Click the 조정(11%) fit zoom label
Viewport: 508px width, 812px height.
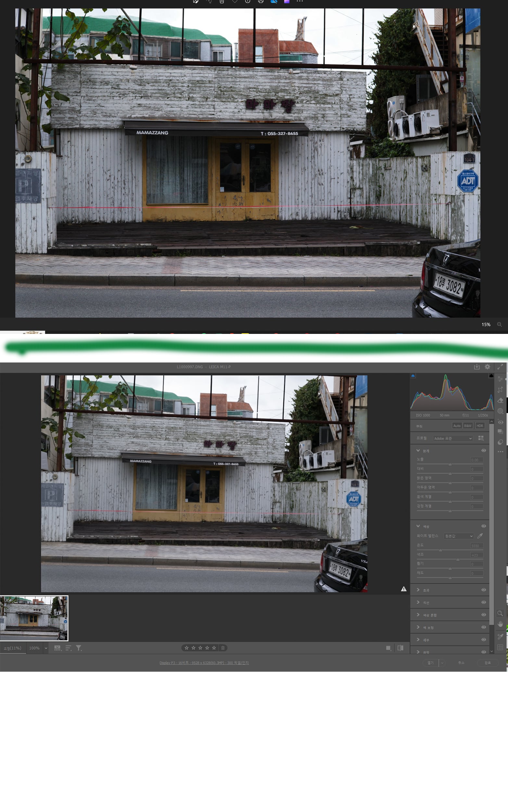pos(12,648)
